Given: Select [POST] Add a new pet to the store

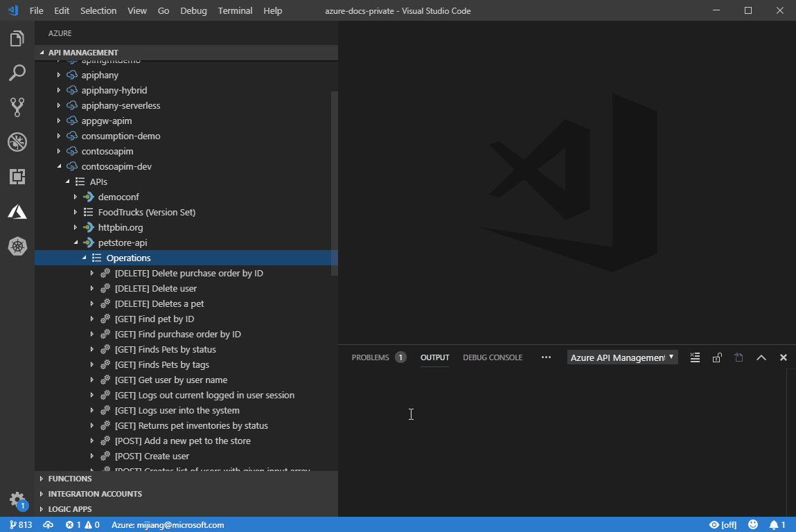Looking at the screenshot, I should pos(183,441).
